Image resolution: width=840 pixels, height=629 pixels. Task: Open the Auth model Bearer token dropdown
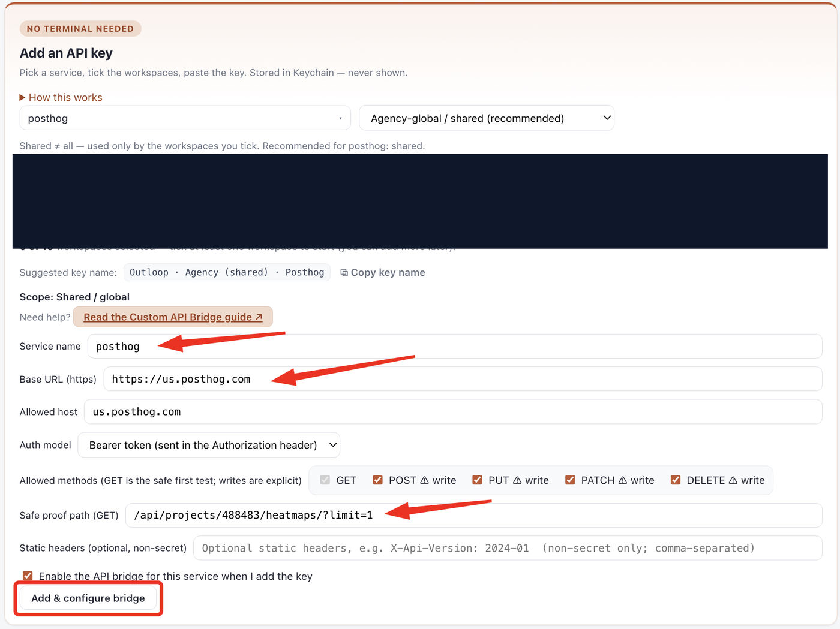209,445
